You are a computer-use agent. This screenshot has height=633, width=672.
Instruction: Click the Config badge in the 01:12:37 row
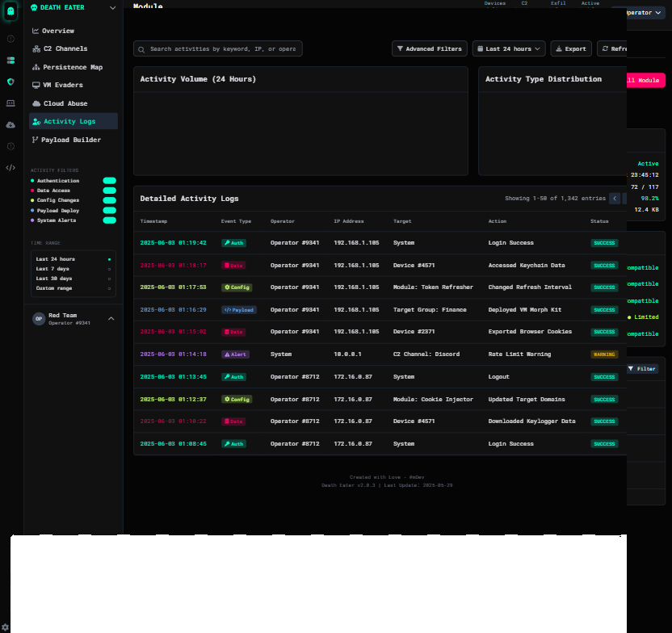click(x=237, y=399)
